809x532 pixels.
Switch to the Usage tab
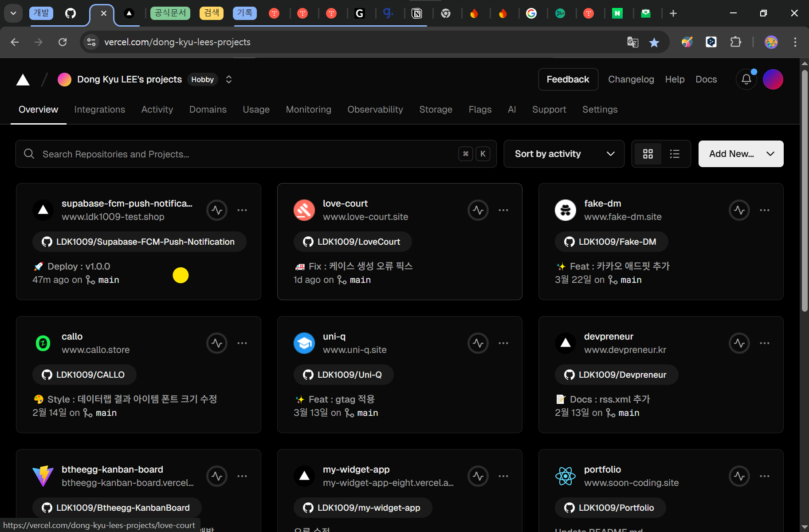click(256, 110)
